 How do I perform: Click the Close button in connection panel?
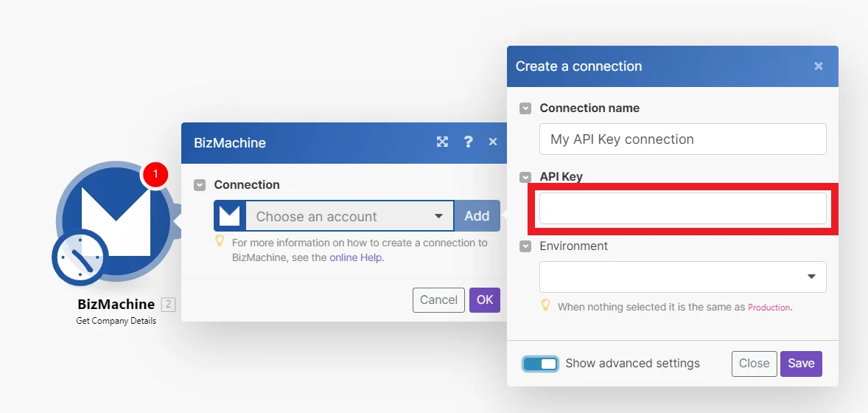coord(755,364)
